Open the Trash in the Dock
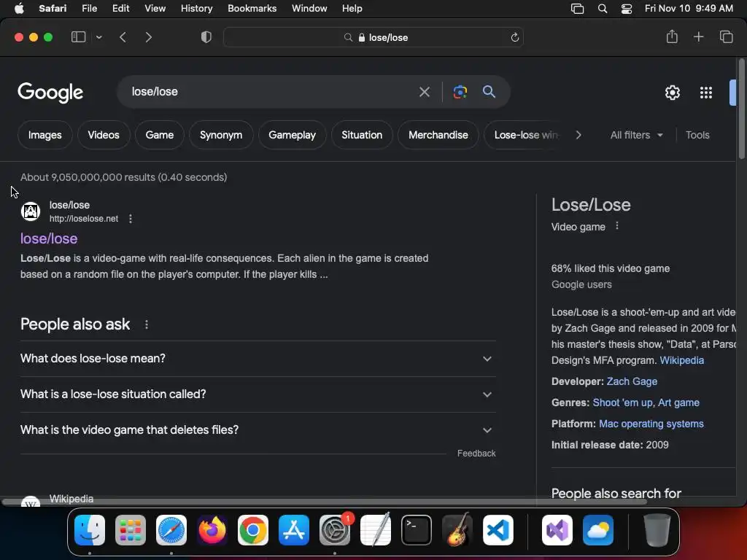Image resolution: width=747 pixels, height=560 pixels. point(657,530)
